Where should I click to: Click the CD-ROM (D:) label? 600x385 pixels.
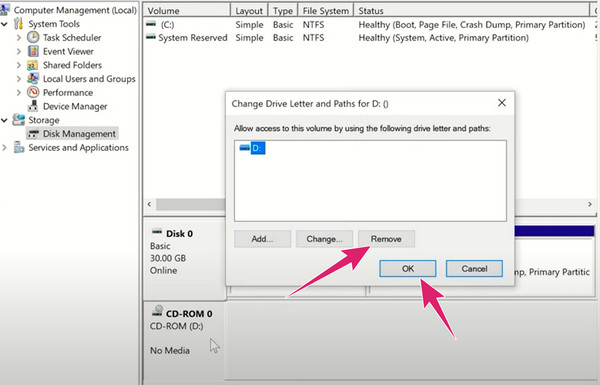(176, 326)
